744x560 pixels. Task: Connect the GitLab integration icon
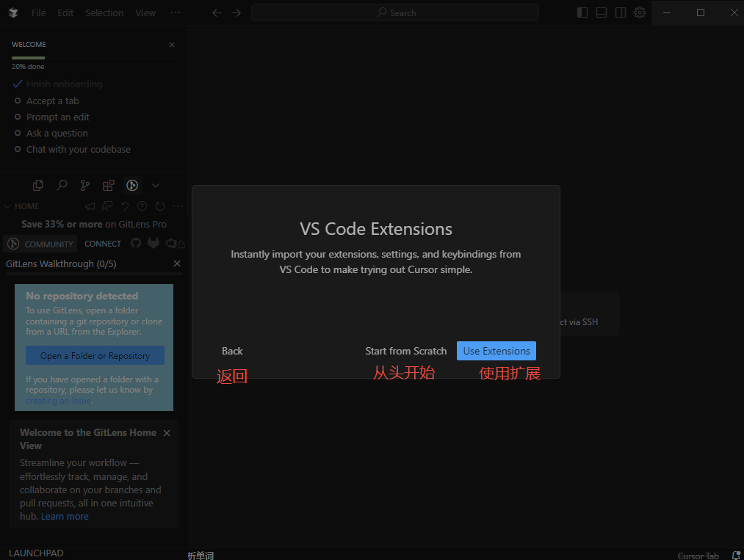154,243
